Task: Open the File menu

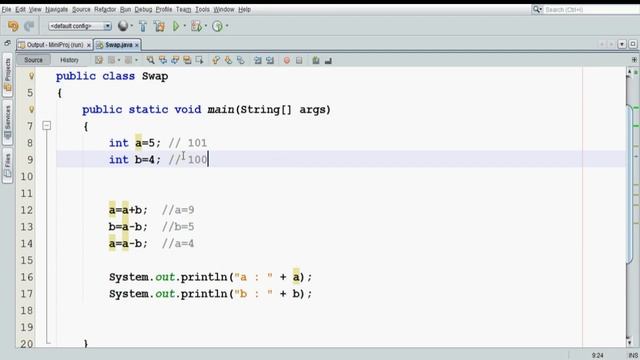Action: point(7,9)
